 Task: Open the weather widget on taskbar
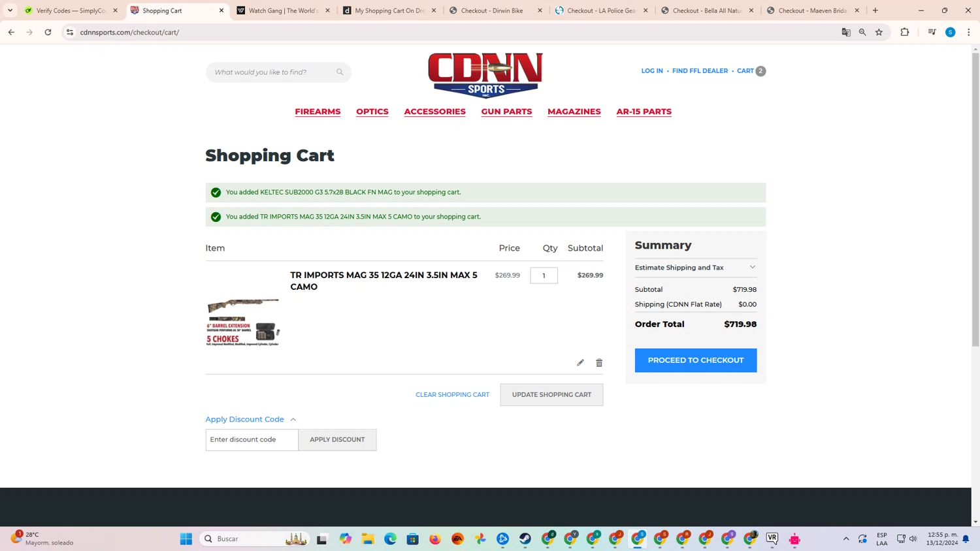pos(42,539)
